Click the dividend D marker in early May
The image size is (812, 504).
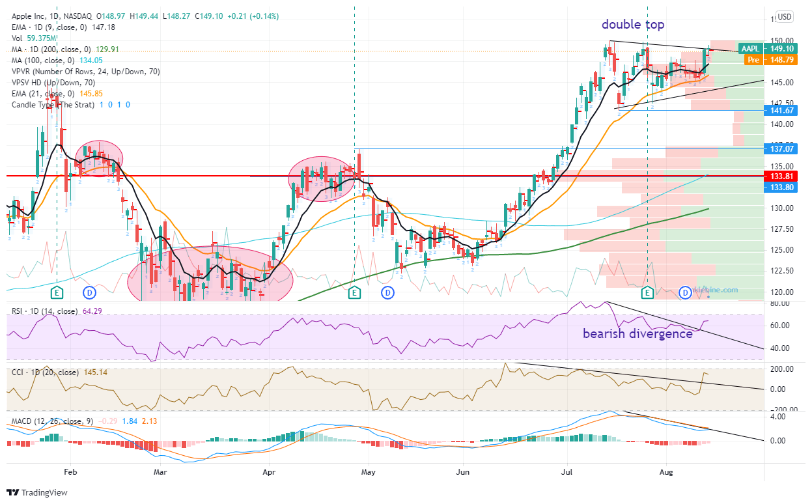point(388,292)
